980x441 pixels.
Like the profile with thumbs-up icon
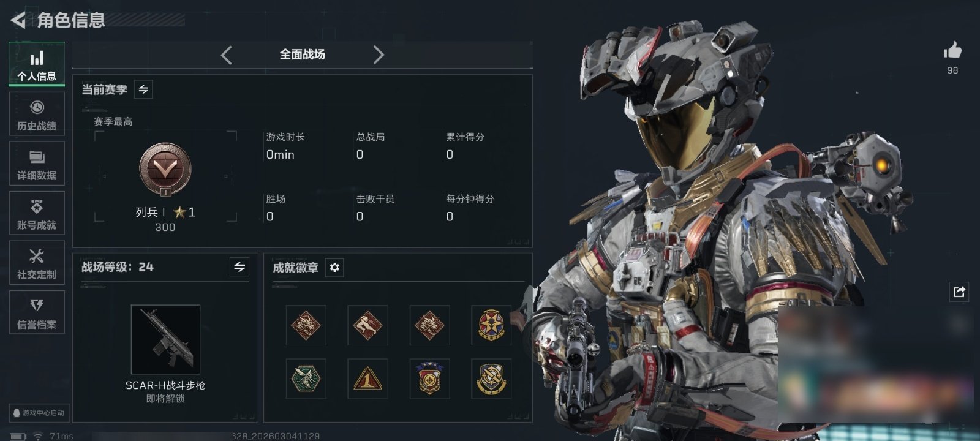click(952, 50)
